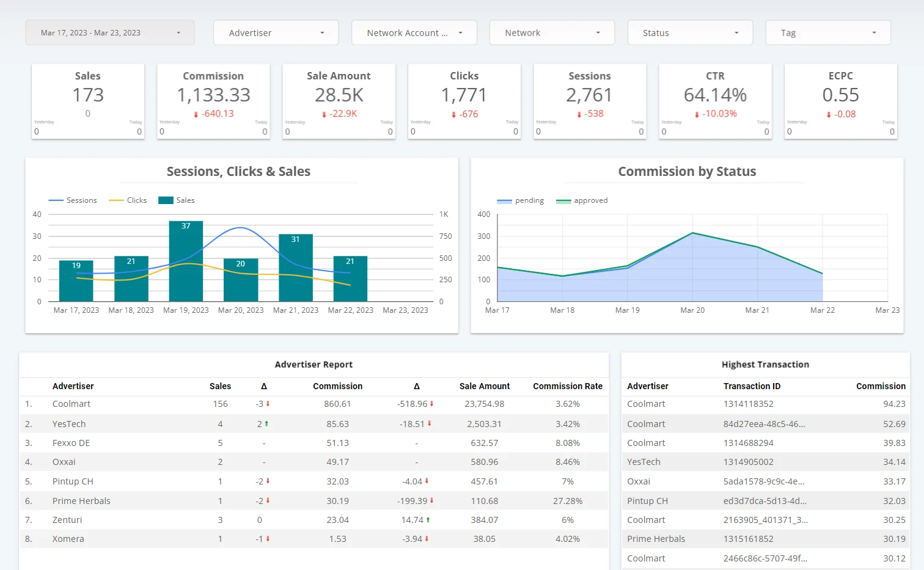
Task: Expand the Tag filter dropdown
Action: pos(827,33)
